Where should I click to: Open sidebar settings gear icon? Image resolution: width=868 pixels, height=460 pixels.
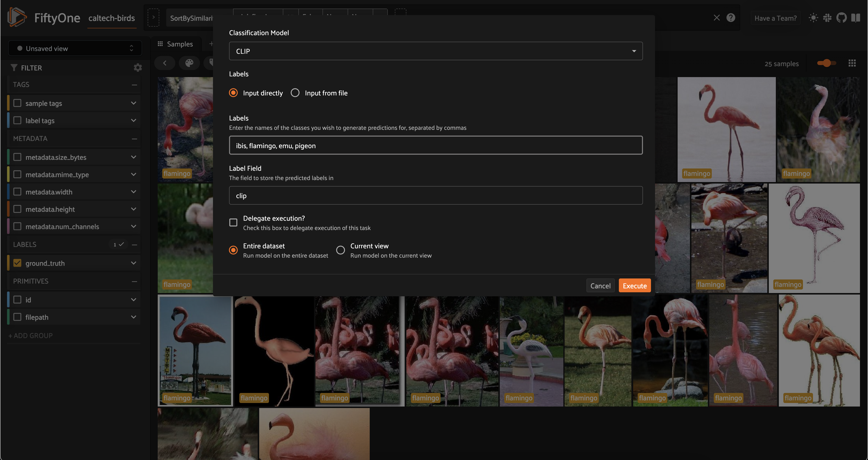point(137,68)
